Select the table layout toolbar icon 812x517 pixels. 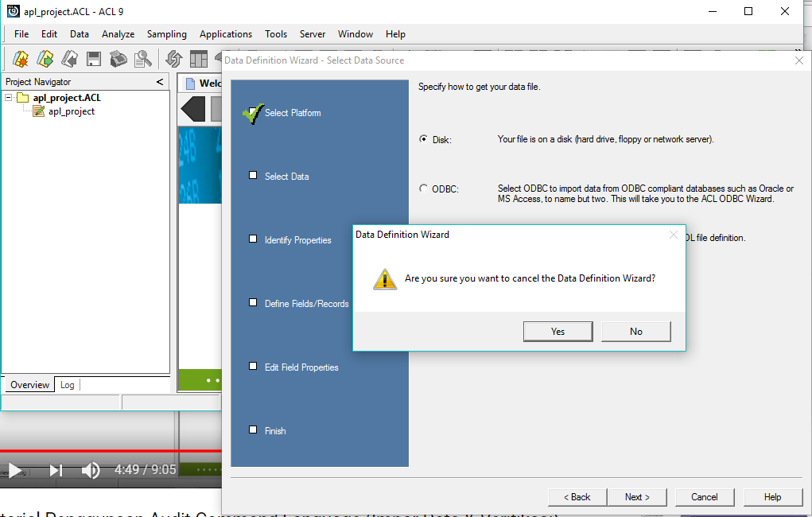click(x=198, y=59)
